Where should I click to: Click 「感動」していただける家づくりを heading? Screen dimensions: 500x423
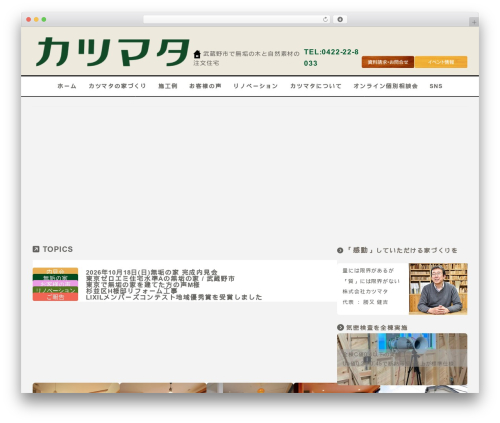[402, 250]
